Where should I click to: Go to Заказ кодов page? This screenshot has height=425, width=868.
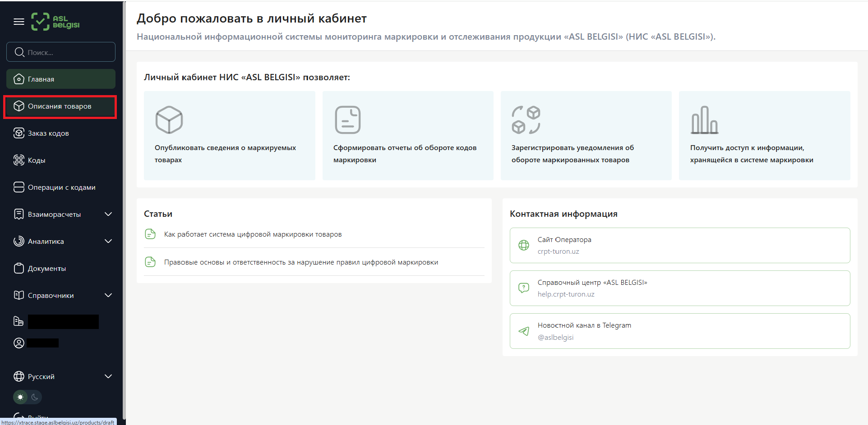coord(48,133)
